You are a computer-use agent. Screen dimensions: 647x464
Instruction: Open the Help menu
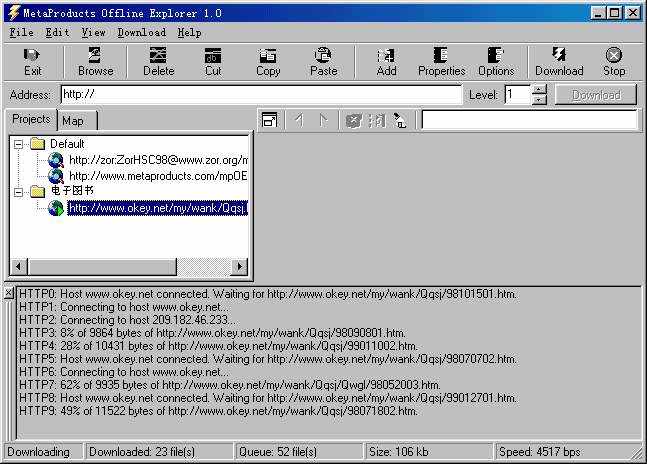(x=189, y=32)
